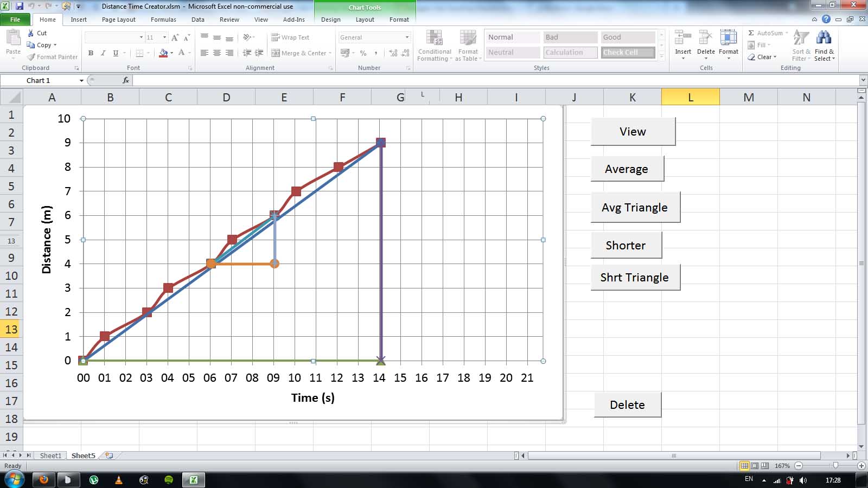Click the Shrink Font icon
The height and width of the screenshot is (488, 868).
point(187,37)
